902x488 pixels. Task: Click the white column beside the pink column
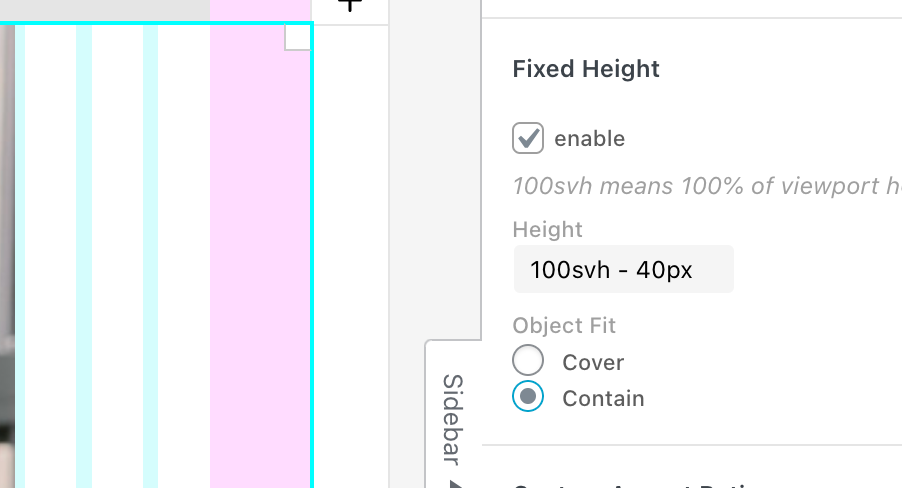[184, 250]
